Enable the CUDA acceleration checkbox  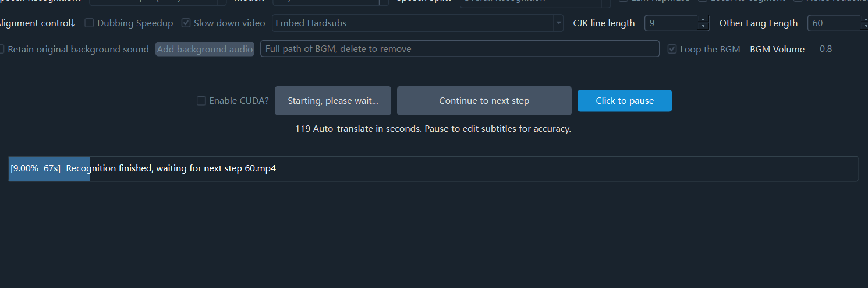coord(201,101)
